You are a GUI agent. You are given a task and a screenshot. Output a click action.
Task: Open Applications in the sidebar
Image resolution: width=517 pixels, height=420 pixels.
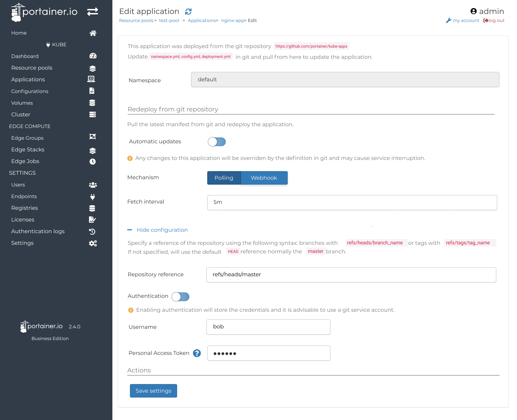click(x=28, y=79)
